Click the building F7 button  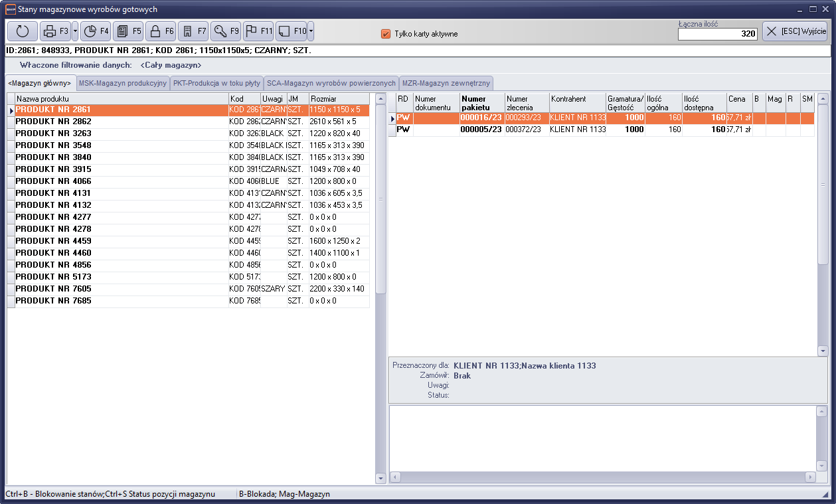[193, 31]
